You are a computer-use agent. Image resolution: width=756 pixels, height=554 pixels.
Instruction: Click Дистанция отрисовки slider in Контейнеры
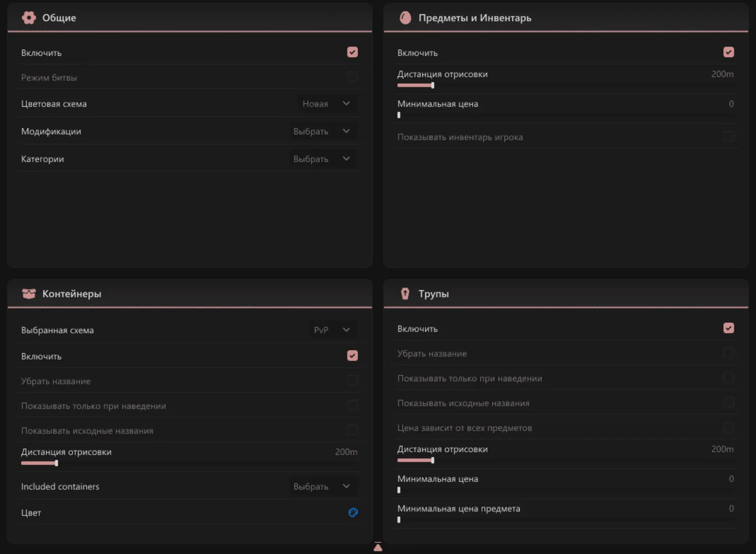coord(56,463)
